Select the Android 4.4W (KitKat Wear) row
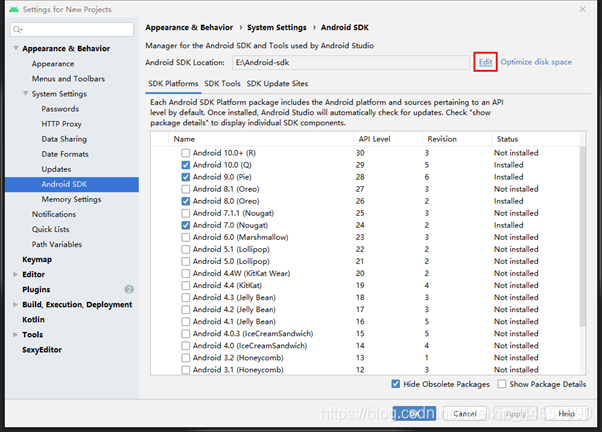 365,273
